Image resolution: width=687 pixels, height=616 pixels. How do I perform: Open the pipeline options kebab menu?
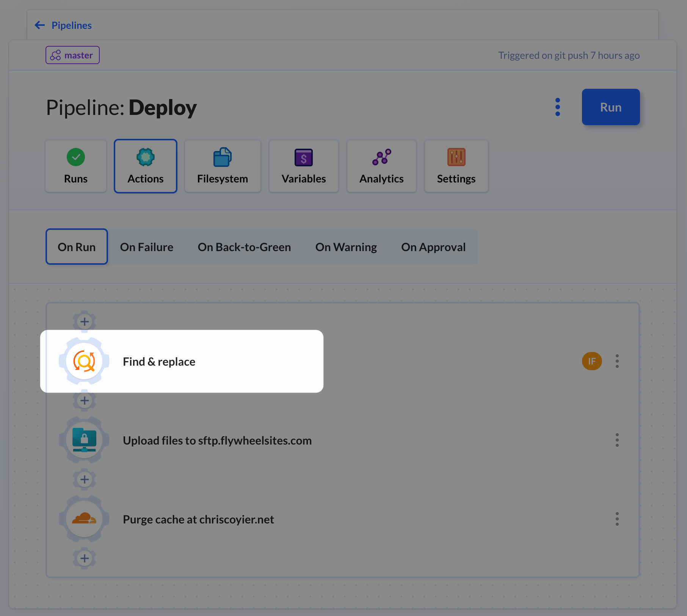[557, 107]
